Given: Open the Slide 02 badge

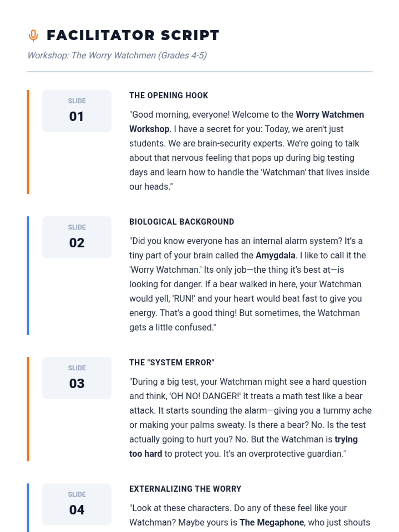Looking at the screenshot, I should [x=77, y=237].
